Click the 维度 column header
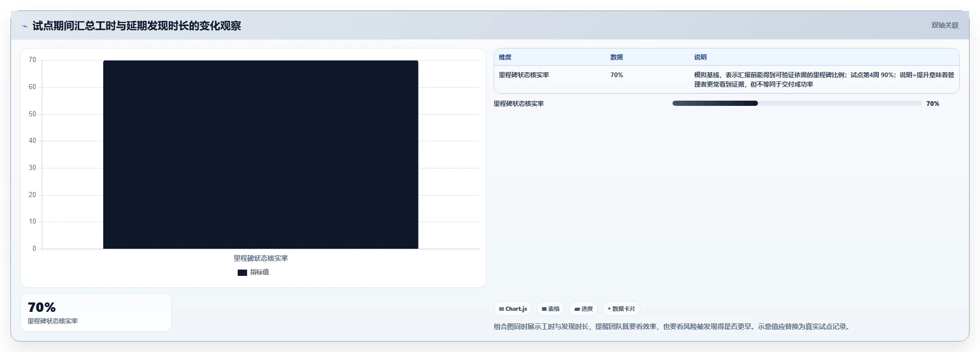Screen dimensions: 980x352 click(x=505, y=57)
